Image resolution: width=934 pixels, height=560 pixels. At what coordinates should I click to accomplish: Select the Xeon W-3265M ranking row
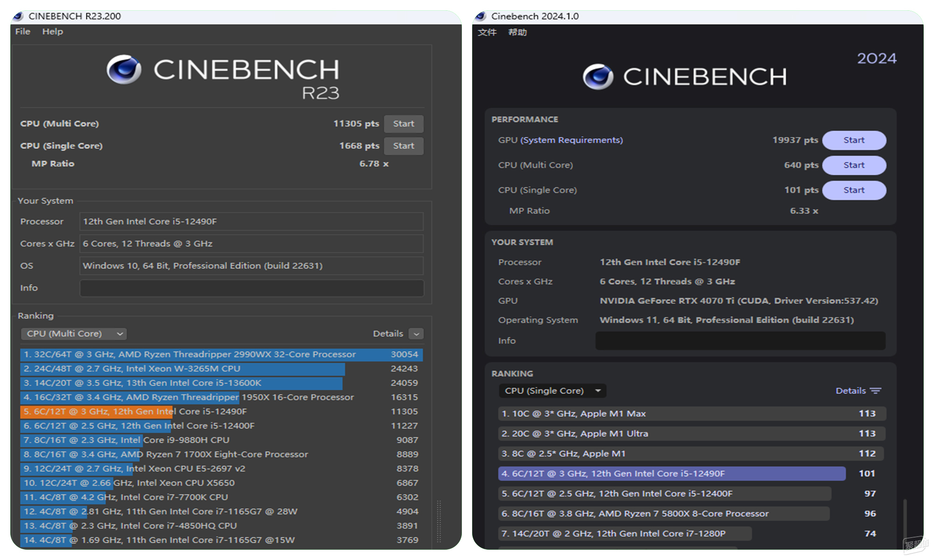click(x=221, y=369)
